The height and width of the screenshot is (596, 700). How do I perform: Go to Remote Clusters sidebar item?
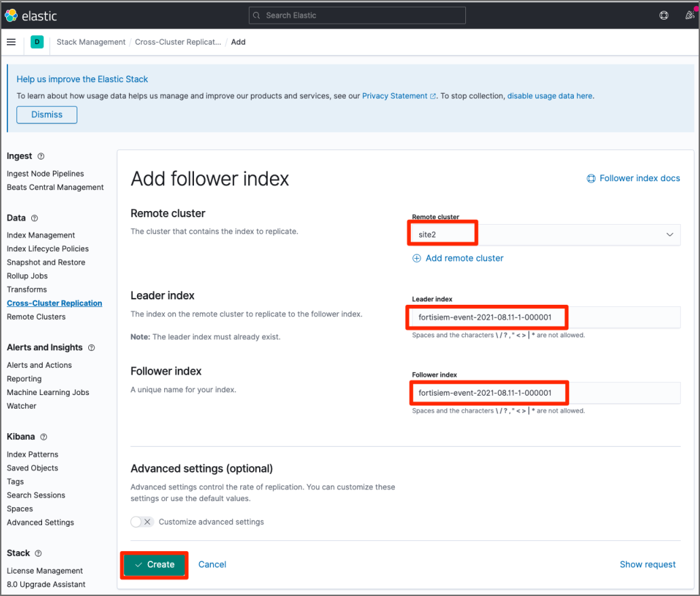click(36, 317)
